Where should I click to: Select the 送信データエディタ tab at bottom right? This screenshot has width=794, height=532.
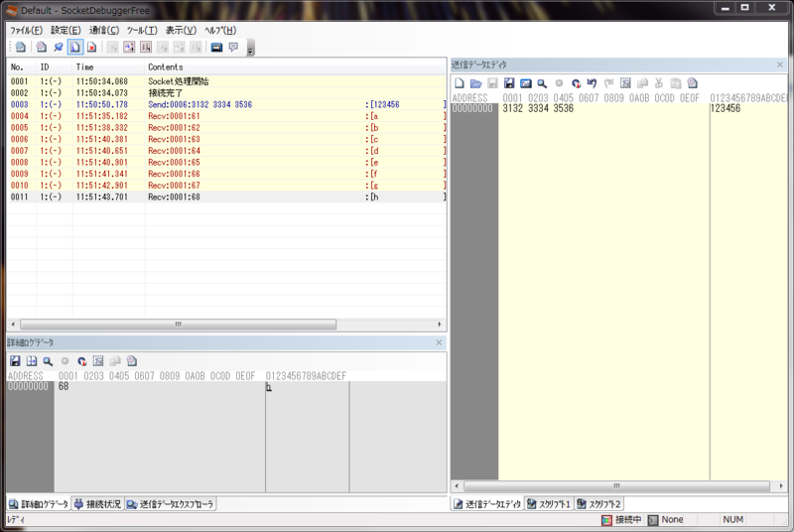tap(487, 504)
